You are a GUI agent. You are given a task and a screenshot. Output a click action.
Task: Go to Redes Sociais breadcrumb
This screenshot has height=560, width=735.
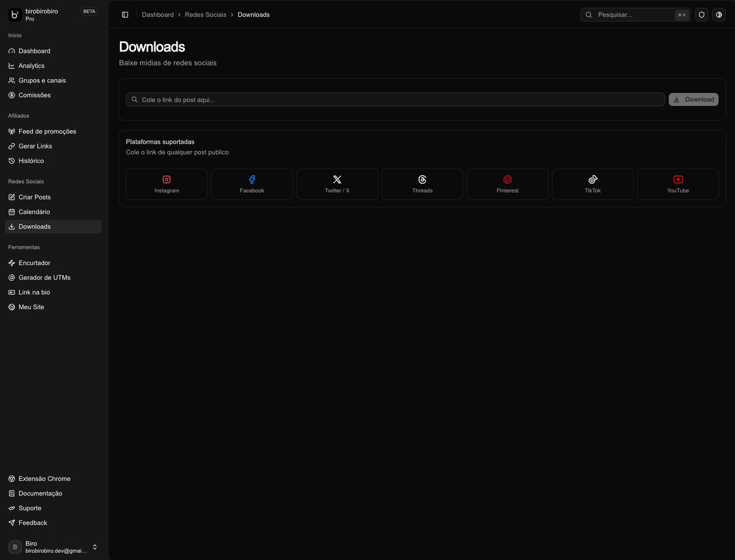205,15
